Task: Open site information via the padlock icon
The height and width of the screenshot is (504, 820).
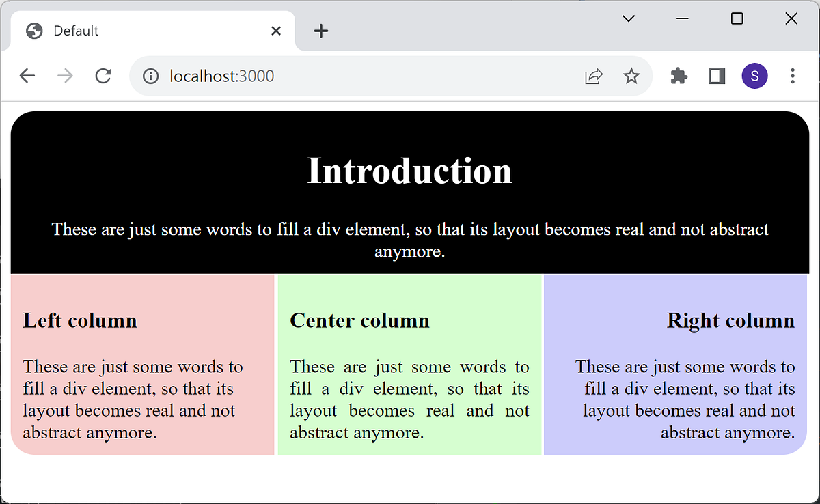Action: (x=150, y=76)
